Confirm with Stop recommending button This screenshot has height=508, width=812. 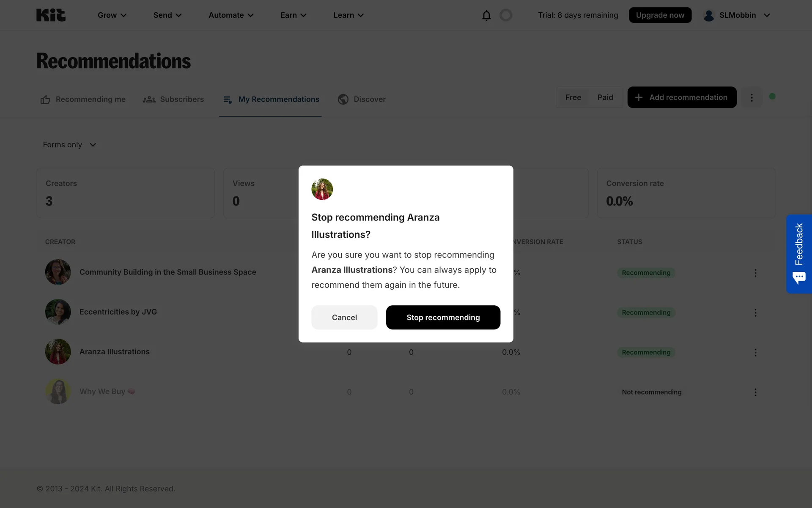(443, 317)
